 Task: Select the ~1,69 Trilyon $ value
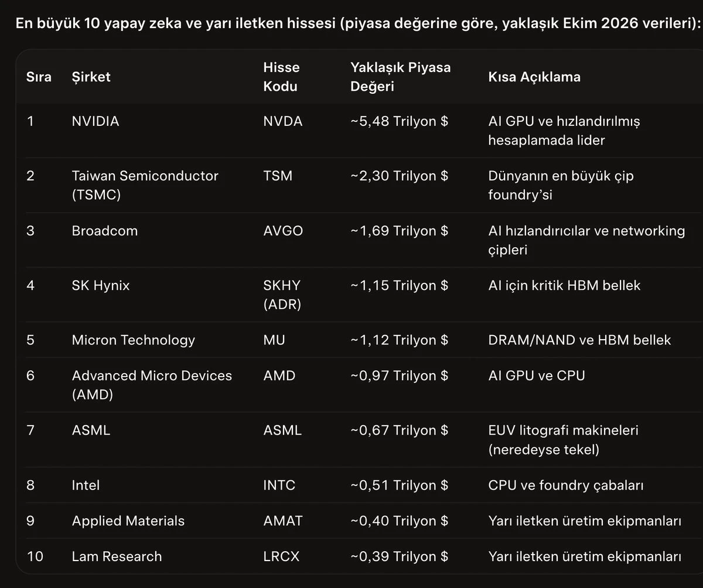point(400,231)
